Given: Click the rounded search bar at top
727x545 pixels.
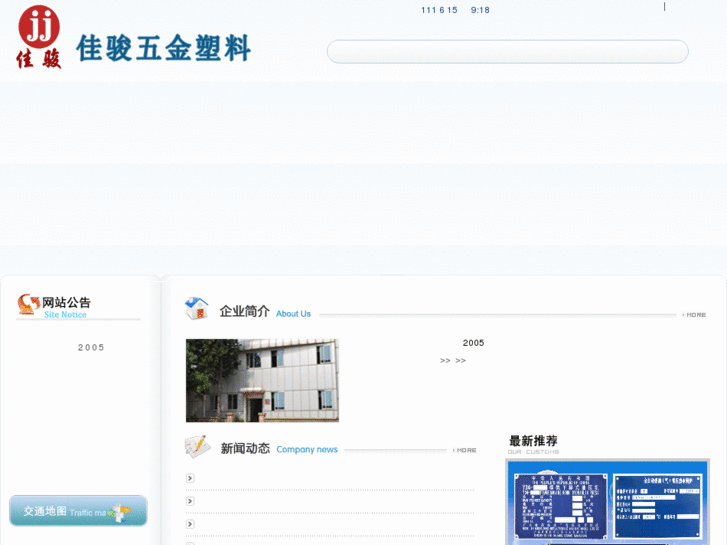Looking at the screenshot, I should tap(507, 51).
